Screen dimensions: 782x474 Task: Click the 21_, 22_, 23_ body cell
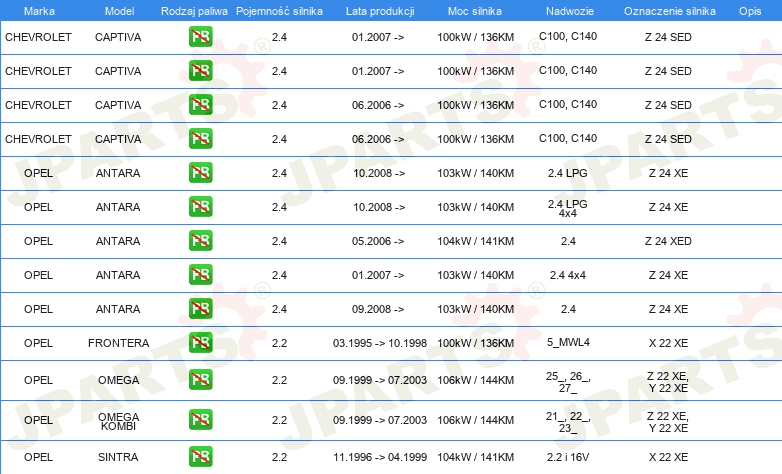point(568,422)
